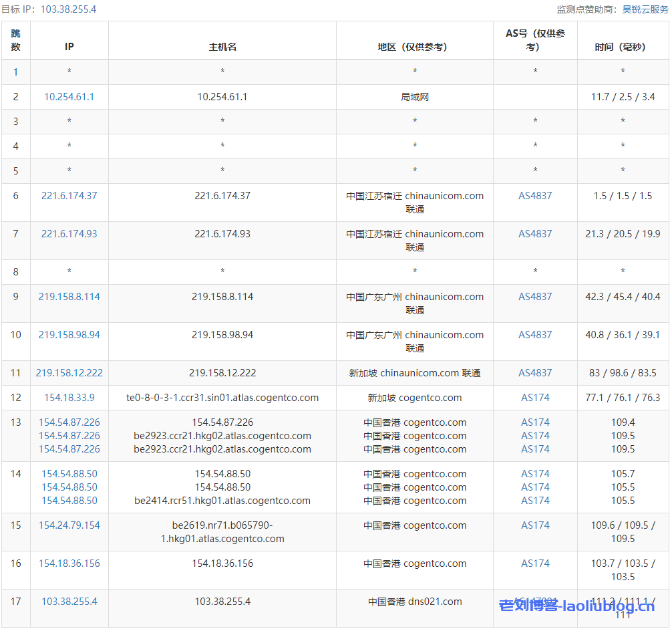Click the 103.38.255.4 IP link in hop 17
This screenshot has height=631, width=672.
[x=69, y=602]
